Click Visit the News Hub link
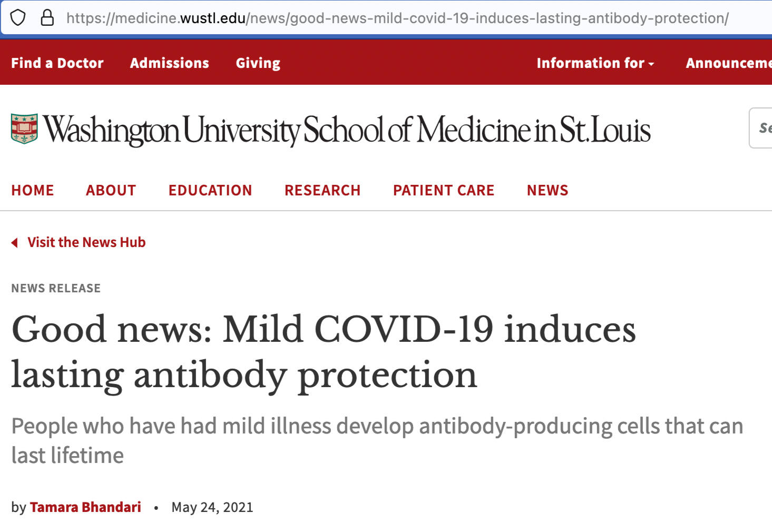Viewport: 772px width, 532px height. 86,242
